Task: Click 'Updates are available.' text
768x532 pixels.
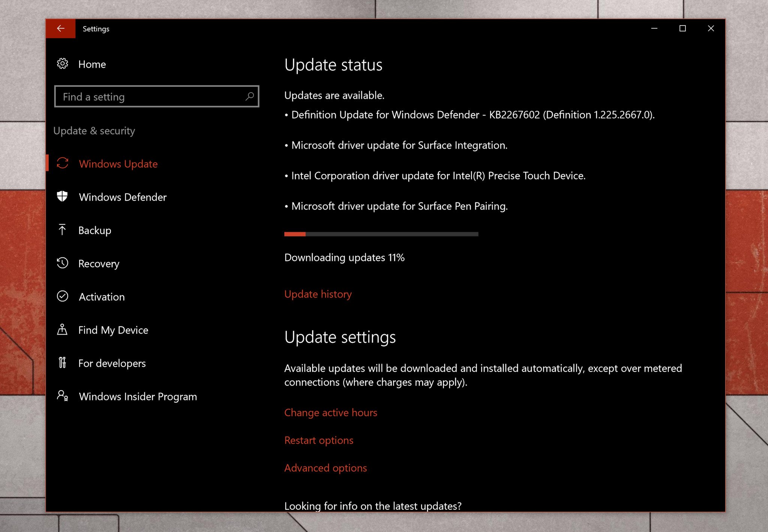Action: click(x=334, y=96)
